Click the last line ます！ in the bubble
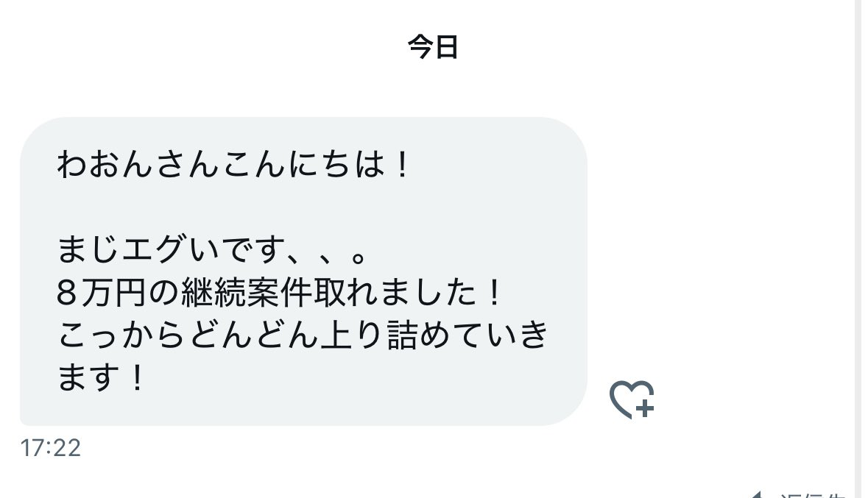868x498 pixels. click(x=101, y=377)
